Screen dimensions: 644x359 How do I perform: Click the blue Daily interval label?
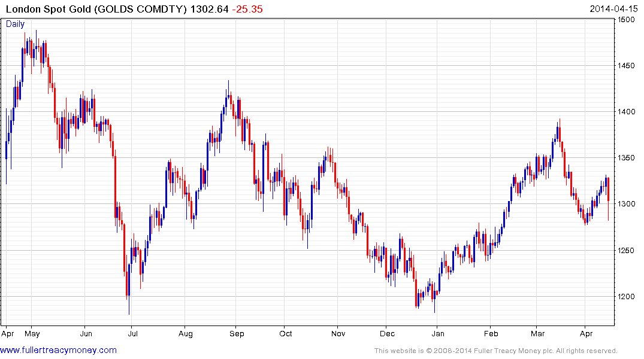[15, 24]
